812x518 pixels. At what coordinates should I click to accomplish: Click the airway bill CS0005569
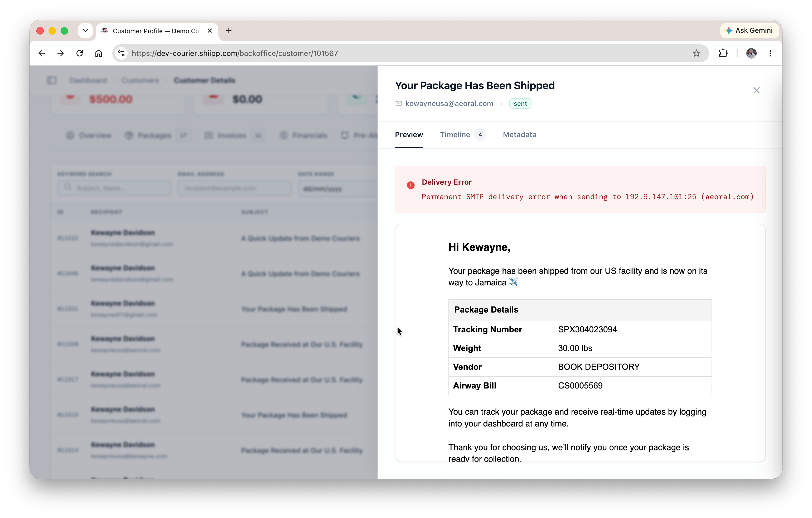(x=580, y=386)
